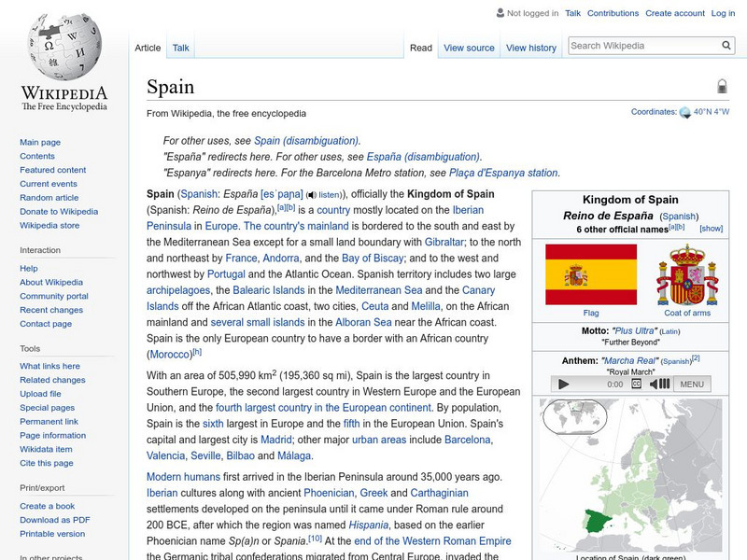
Task: Open a Random article from the sidebar
Action: (49, 198)
